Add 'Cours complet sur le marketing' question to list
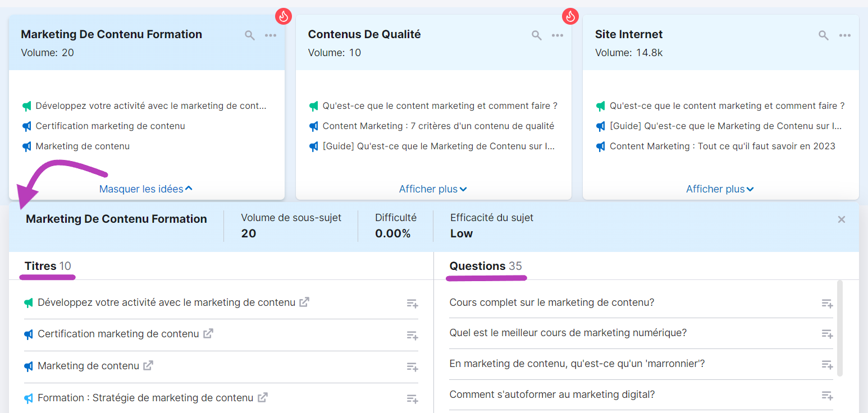This screenshot has height=413, width=868. coord(827,304)
